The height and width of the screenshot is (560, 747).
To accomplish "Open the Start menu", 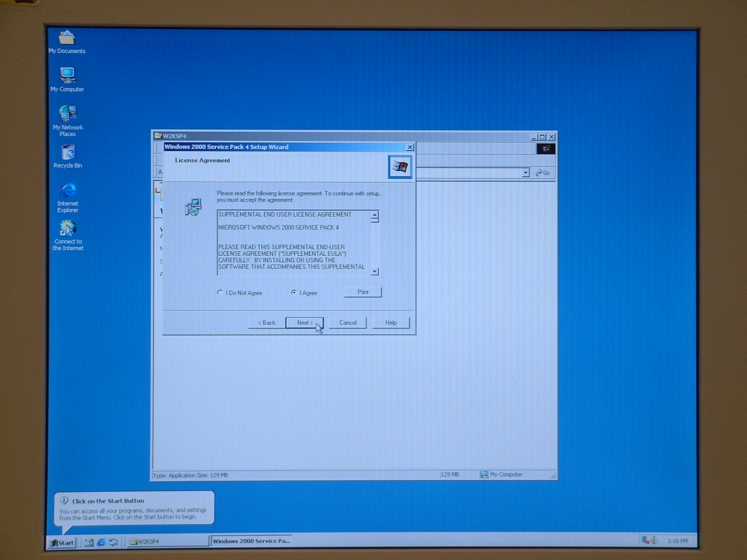I will point(62,542).
